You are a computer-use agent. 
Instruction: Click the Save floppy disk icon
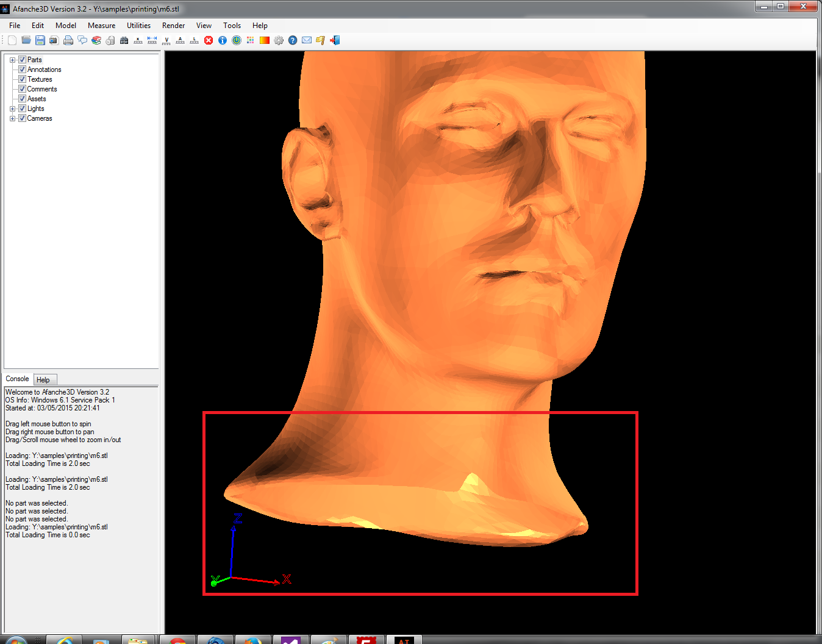40,40
